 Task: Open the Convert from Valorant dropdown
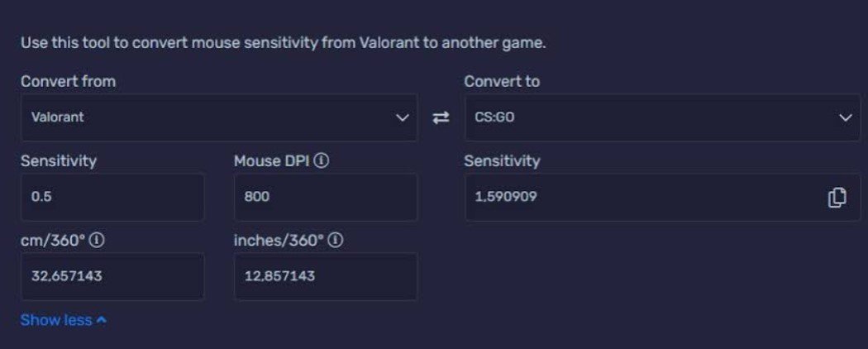(219, 117)
